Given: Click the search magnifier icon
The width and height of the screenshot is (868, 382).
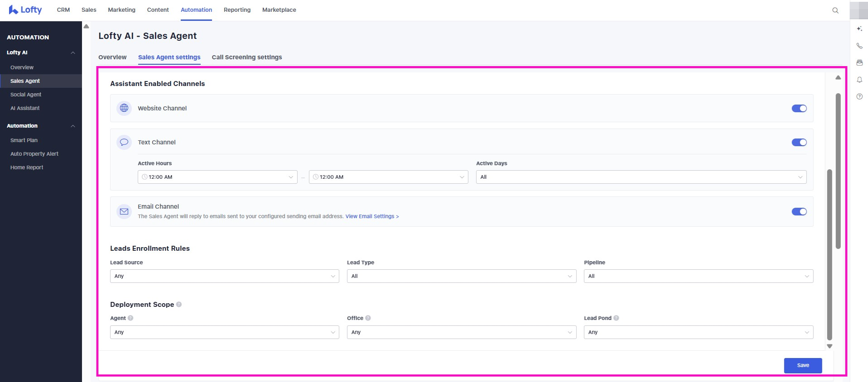Looking at the screenshot, I should 835,10.
